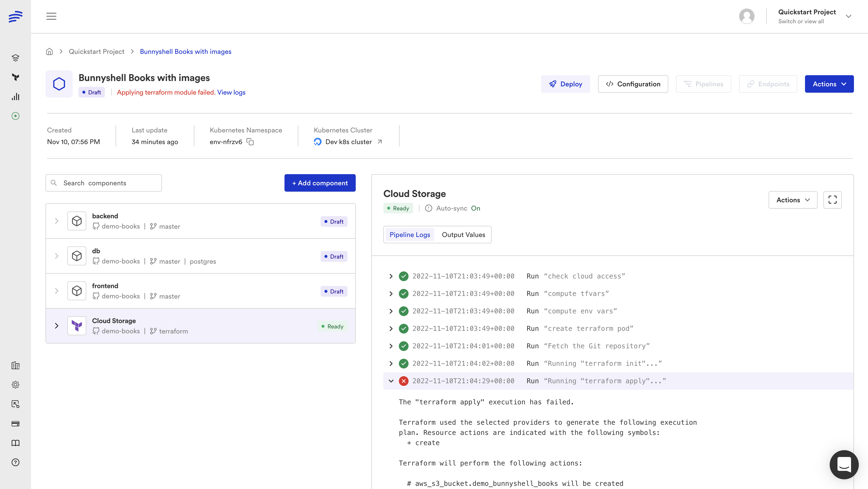Click the Deploy button
Viewport: 868px width, 489px height.
tap(565, 84)
